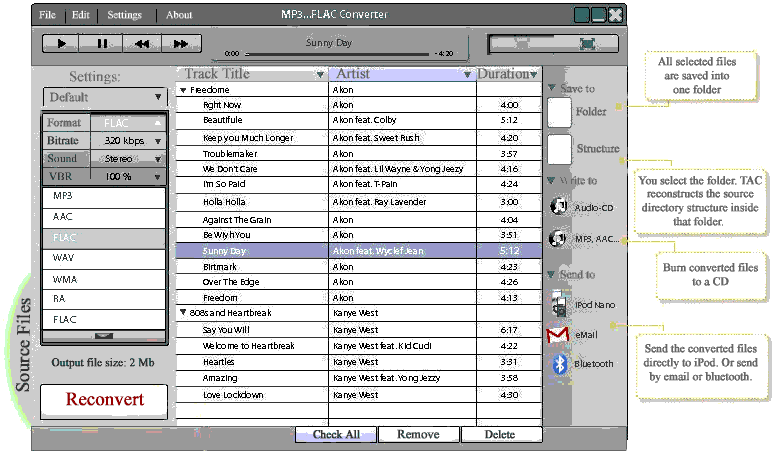Select the Troublemaker track

[x=230, y=154]
